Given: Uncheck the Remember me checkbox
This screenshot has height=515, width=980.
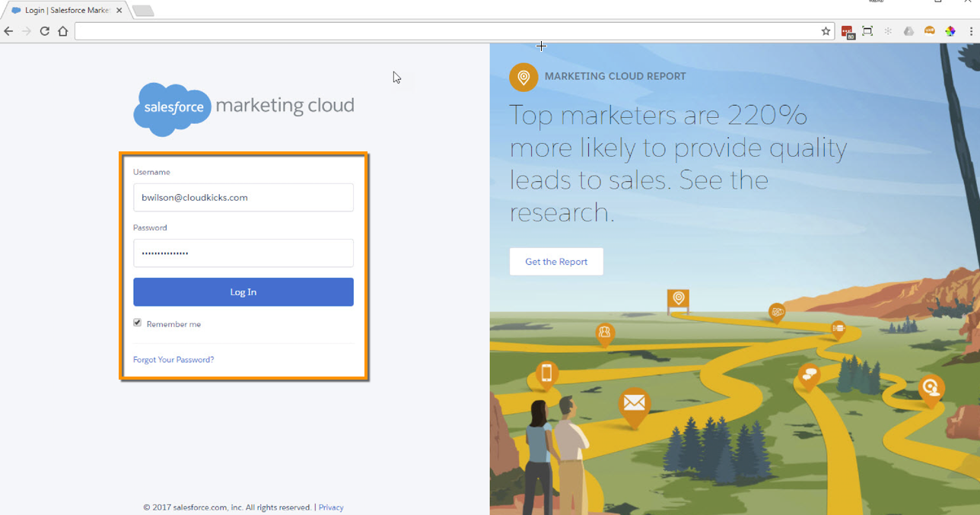Looking at the screenshot, I should point(138,323).
